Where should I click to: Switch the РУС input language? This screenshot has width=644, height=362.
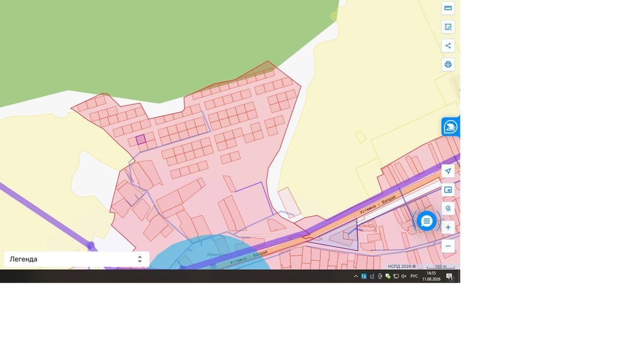click(414, 276)
